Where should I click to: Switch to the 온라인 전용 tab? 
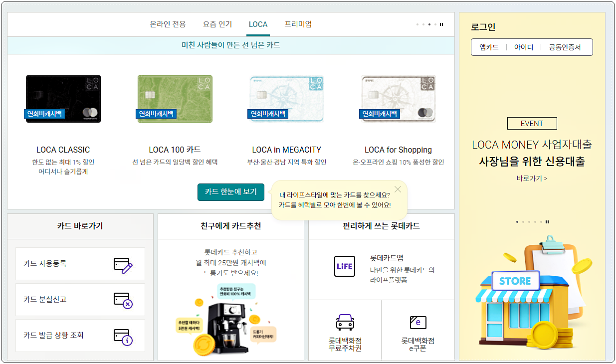point(168,24)
